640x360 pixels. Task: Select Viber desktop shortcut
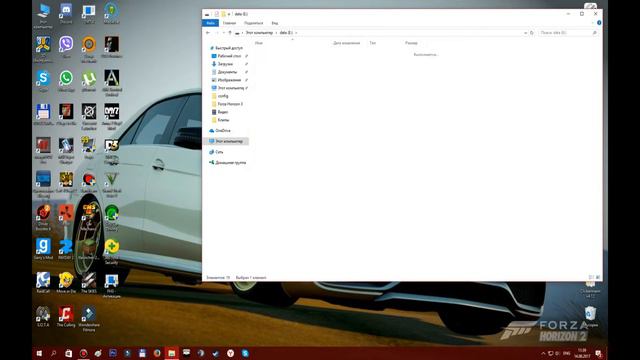[x=66, y=47]
